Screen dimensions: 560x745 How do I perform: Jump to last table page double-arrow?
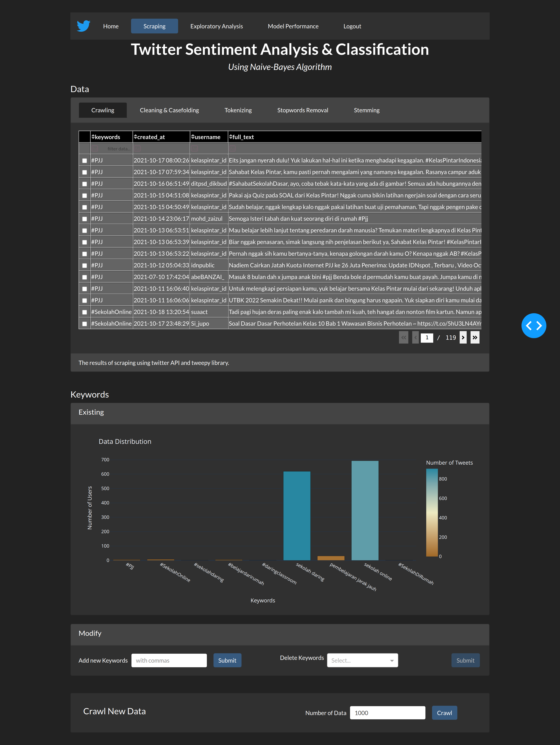475,338
